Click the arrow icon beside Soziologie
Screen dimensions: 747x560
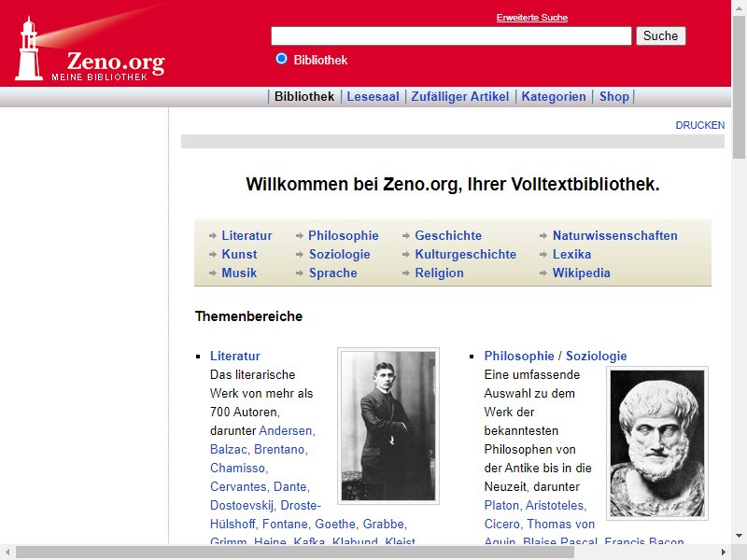click(x=300, y=255)
